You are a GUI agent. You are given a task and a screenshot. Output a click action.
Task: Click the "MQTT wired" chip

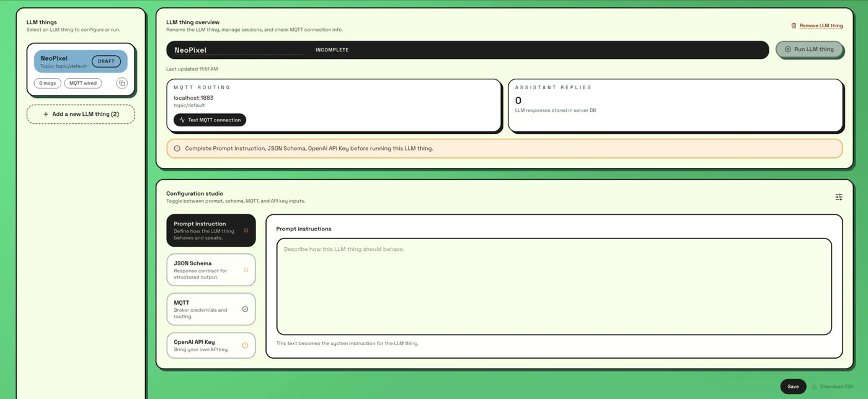tap(83, 83)
